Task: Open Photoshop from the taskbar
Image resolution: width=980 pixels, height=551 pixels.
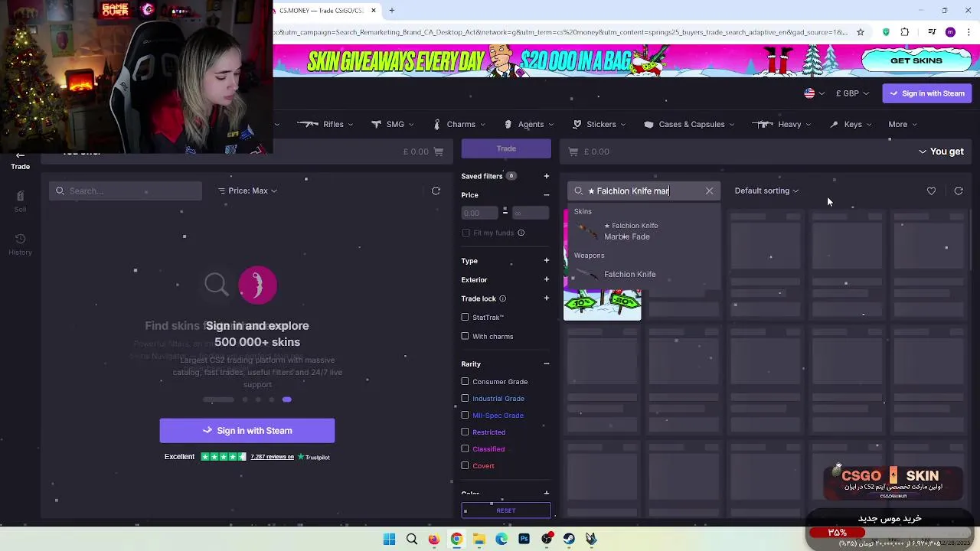Action: point(524,539)
